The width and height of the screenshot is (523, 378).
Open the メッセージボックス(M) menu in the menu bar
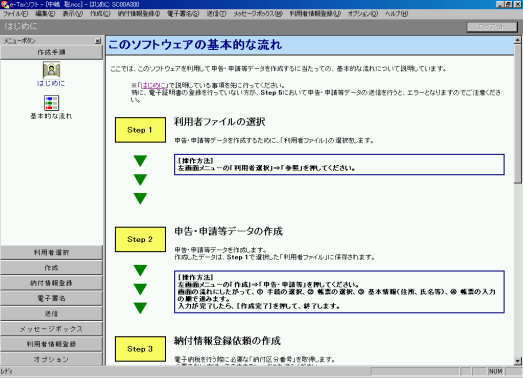pyautogui.click(x=257, y=14)
